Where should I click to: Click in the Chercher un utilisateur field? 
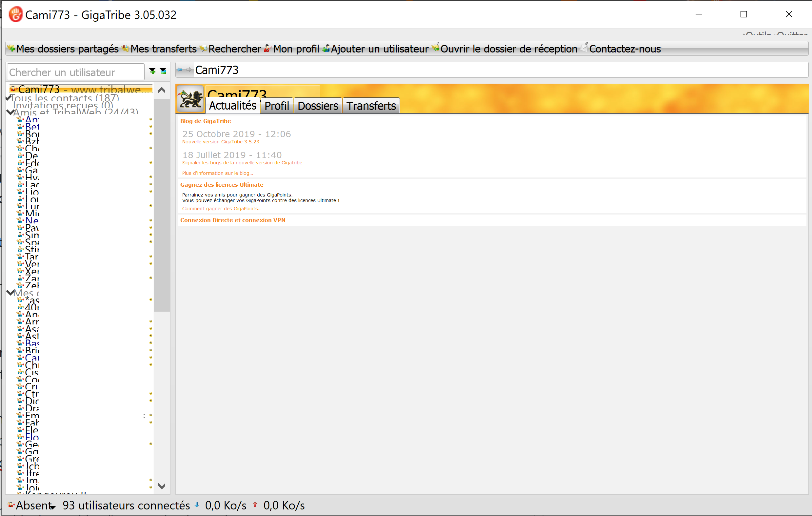coord(75,72)
